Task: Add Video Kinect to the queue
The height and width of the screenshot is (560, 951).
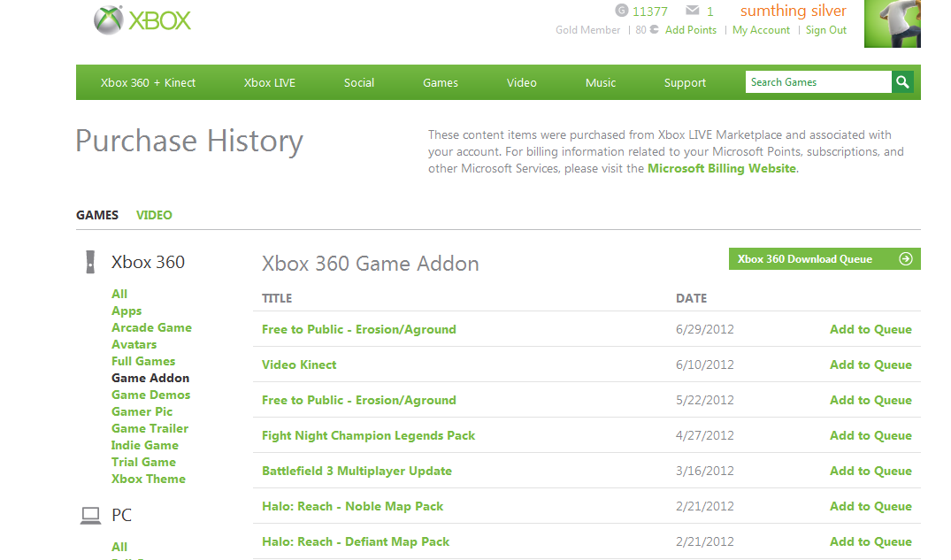Action: point(870,364)
